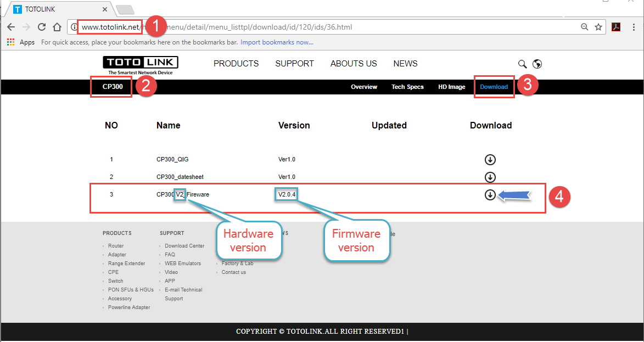The image size is (644, 342).
Task: Open the PON SFUs & HGUs link
Action: tap(131, 290)
